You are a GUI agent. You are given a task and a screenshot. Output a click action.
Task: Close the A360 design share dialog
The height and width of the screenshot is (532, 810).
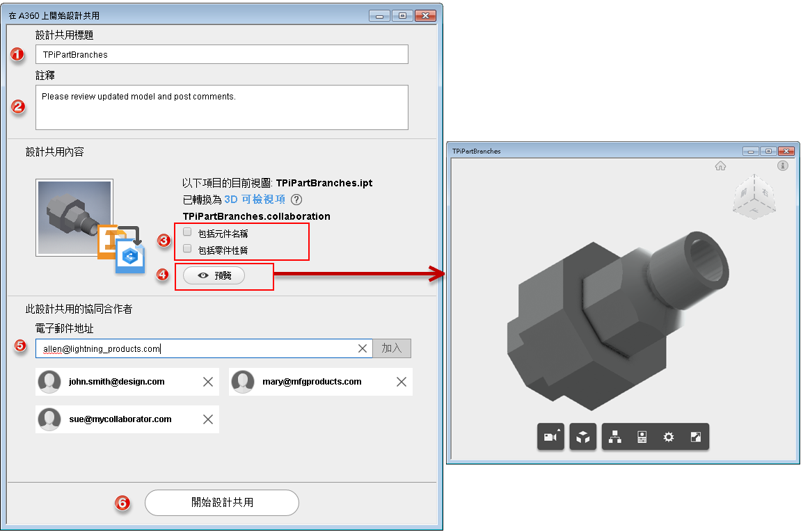pyautogui.click(x=426, y=16)
